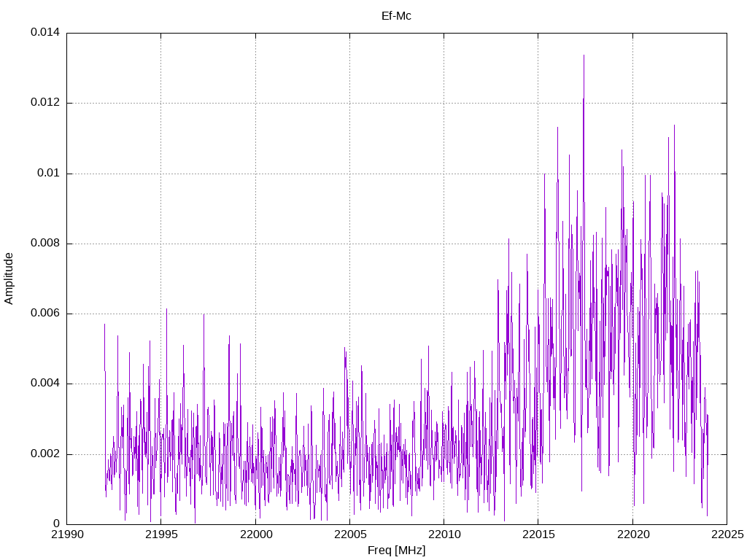The height and width of the screenshot is (560, 747).
Task: Click the x-axis value 22005
Action: [350, 534]
